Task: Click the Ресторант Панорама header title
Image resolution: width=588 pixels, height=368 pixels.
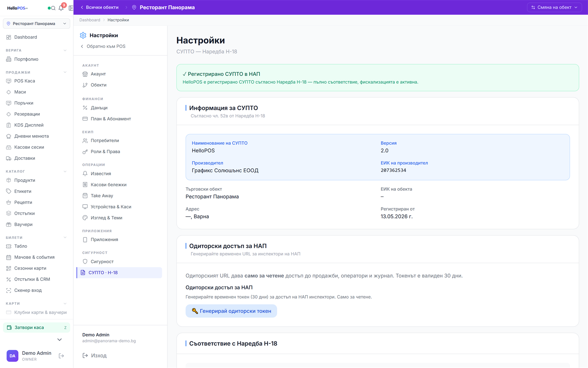Action: (x=167, y=7)
